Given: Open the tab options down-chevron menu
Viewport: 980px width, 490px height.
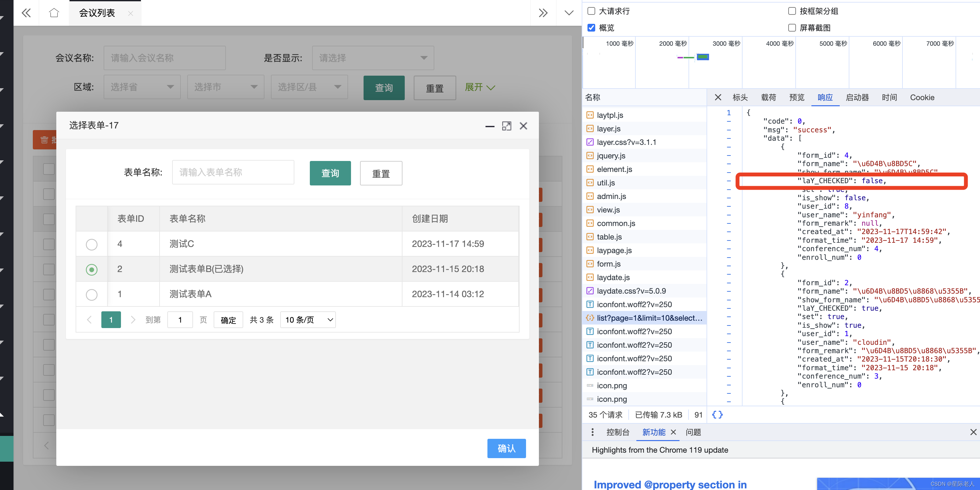Looking at the screenshot, I should [569, 13].
